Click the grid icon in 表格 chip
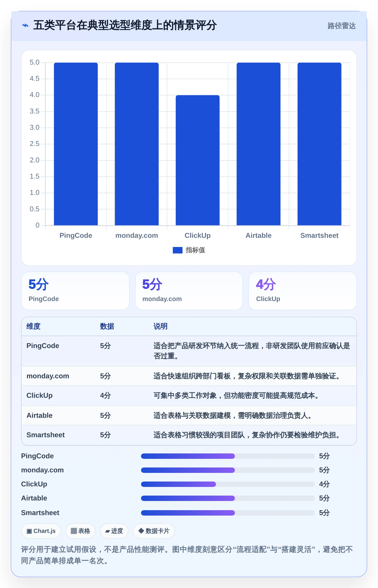378x588 pixels. click(74, 531)
